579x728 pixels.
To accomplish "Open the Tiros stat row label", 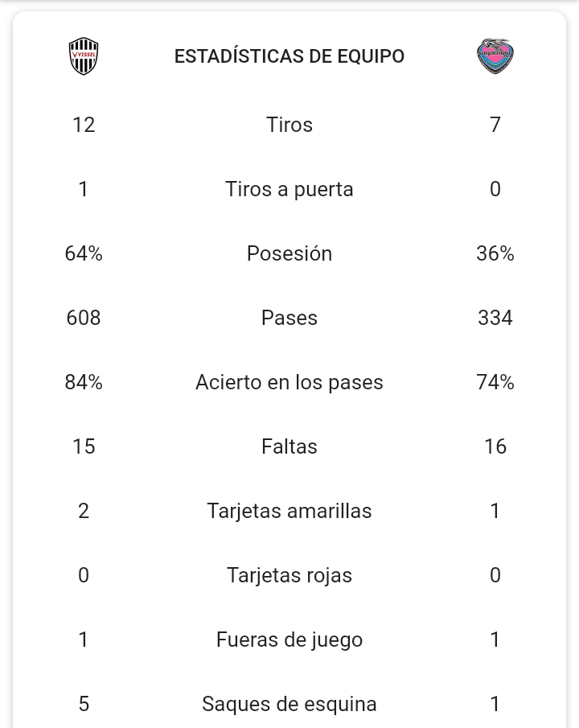I will 289,125.
